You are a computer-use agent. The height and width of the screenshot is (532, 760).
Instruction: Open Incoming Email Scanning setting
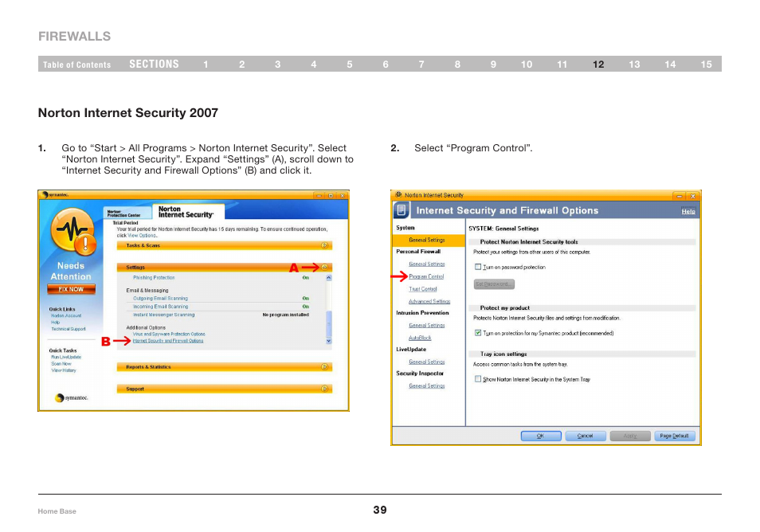pyautogui.click(x=160, y=307)
